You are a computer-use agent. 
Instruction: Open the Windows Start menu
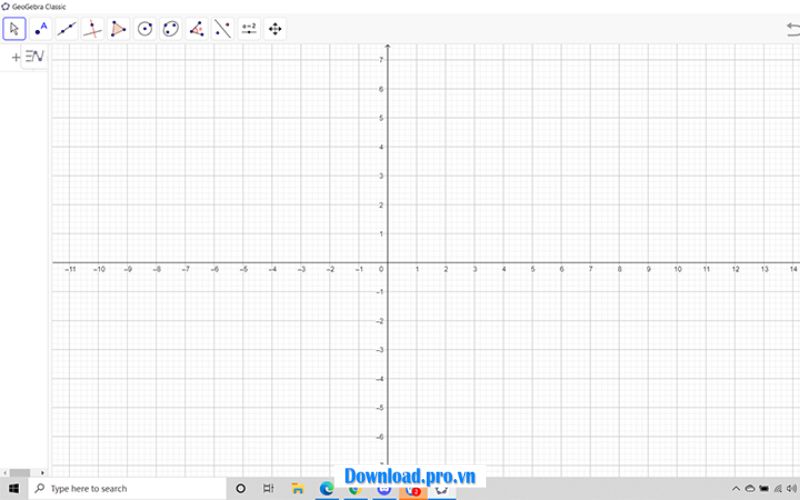(12, 489)
